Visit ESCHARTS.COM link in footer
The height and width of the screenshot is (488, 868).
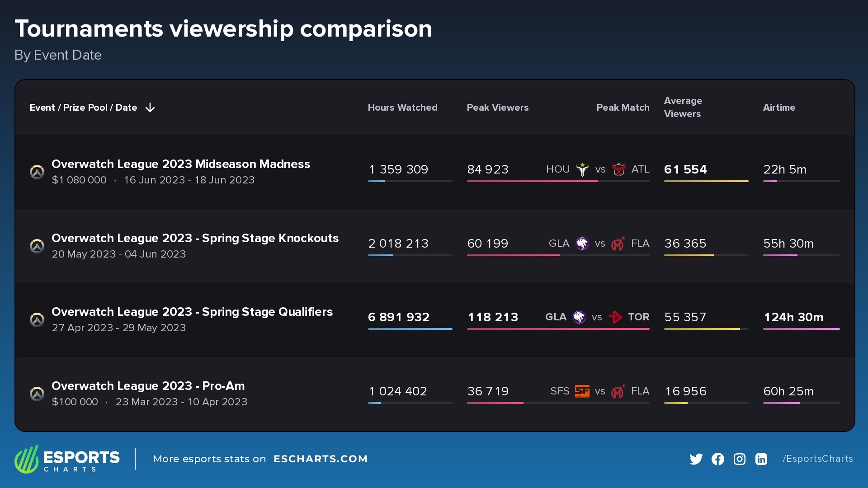pos(321,459)
